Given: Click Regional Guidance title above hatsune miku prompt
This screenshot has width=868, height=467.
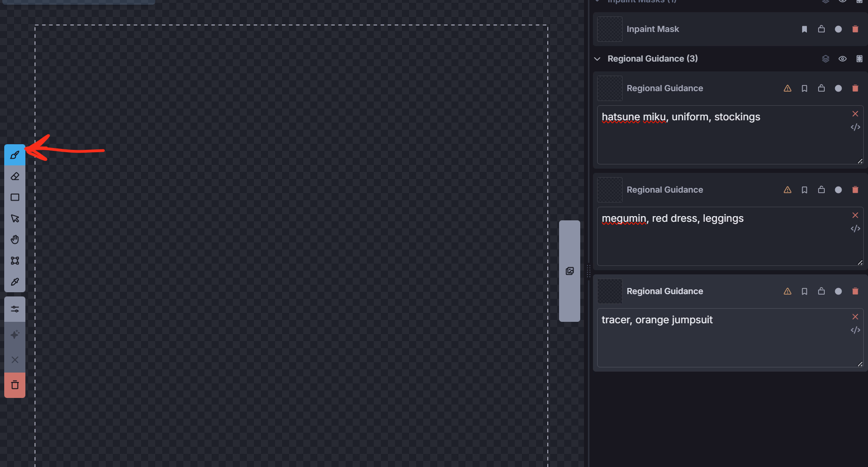Looking at the screenshot, I should 665,88.
